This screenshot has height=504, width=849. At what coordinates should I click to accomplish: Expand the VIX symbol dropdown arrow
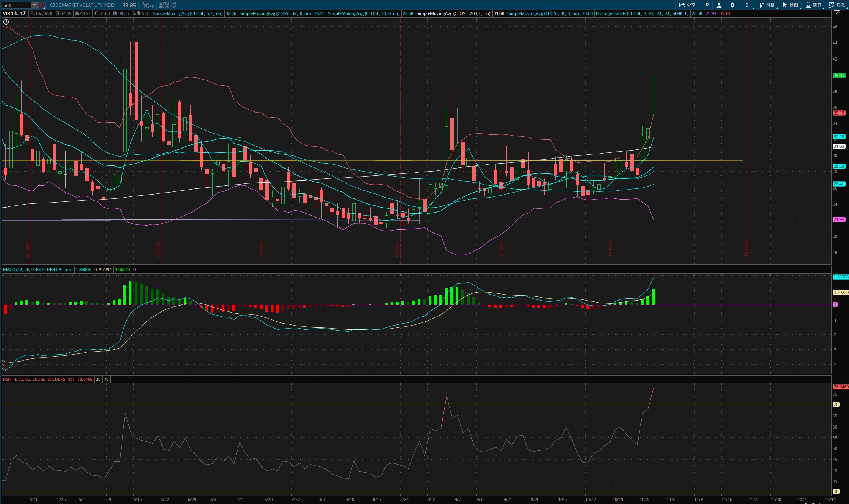coord(34,5)
